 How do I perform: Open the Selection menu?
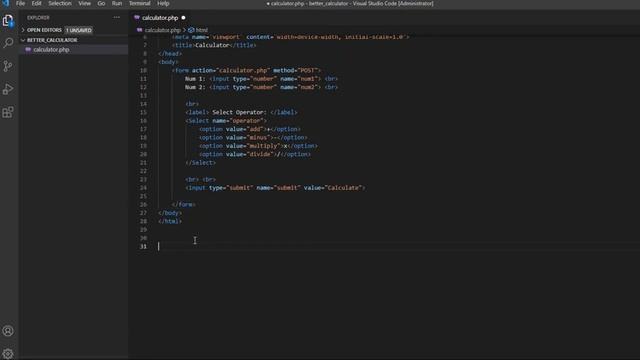60,3
